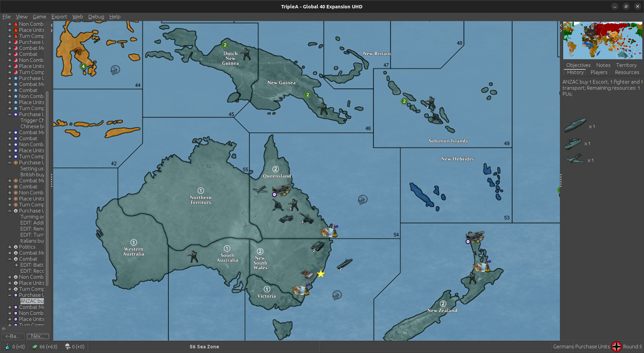Click the German cross flag icon
The image size is (644, 353).
[x=616, y=347]
